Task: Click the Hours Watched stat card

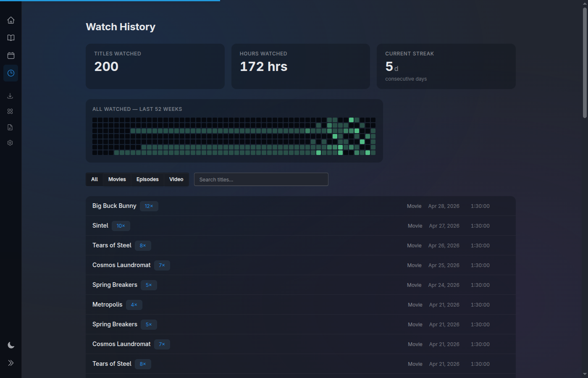Action: tap(301, 66)
